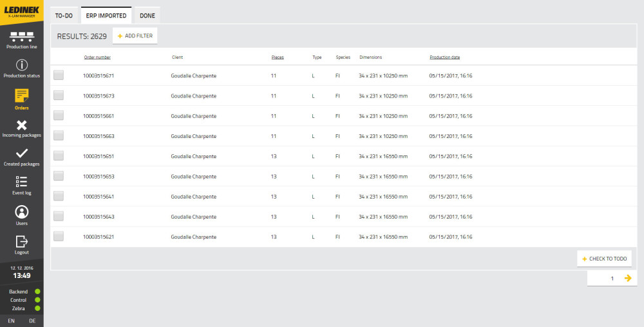644x327 pixels.
Task: Open Production status info icon
Action: point(21,65)
